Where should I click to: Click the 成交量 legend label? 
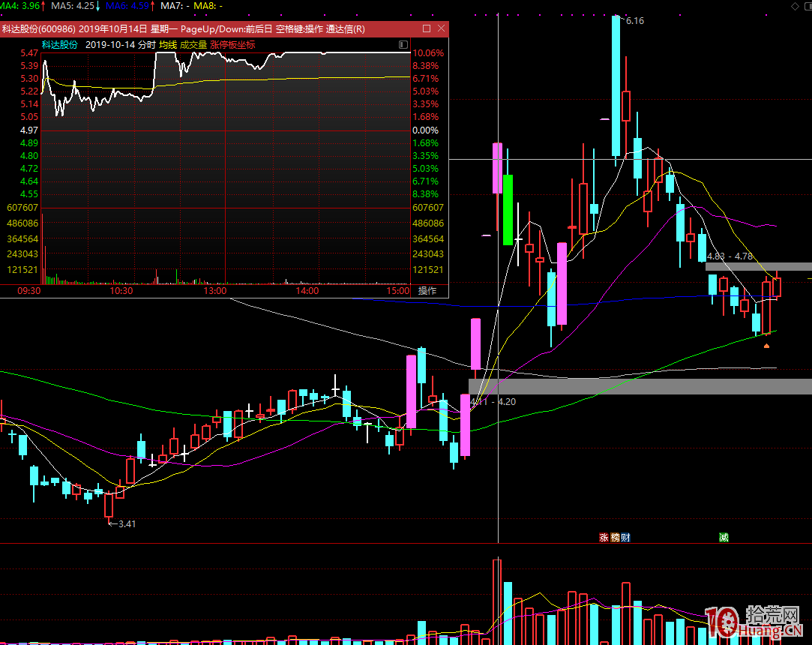click(x=193, y=44)
